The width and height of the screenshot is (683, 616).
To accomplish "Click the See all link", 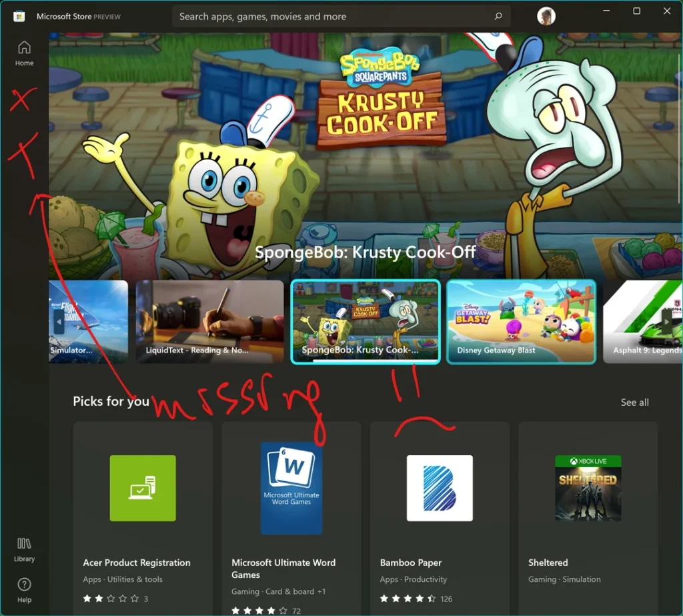I will click(634, 402).
